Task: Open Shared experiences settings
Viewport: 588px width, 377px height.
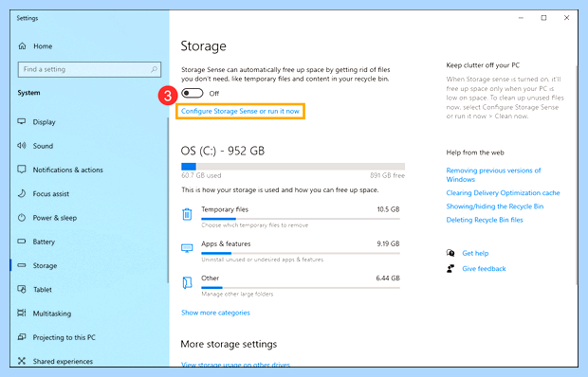Action: (63, 361)
